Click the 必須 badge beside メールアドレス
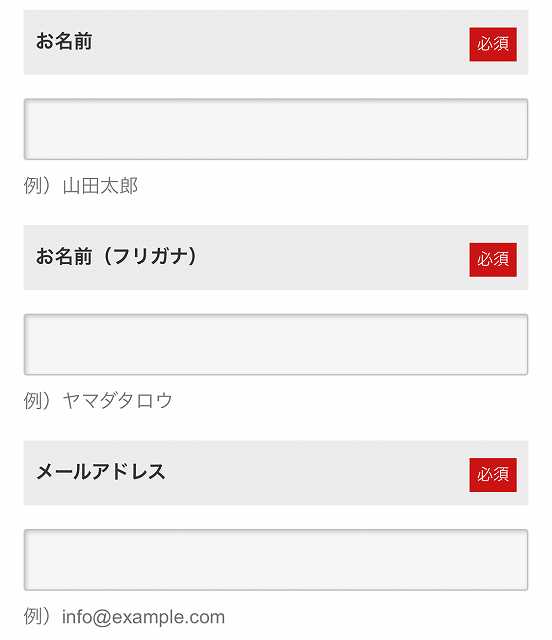The width and height of the screenshot is (552, 640). point(493,475)
